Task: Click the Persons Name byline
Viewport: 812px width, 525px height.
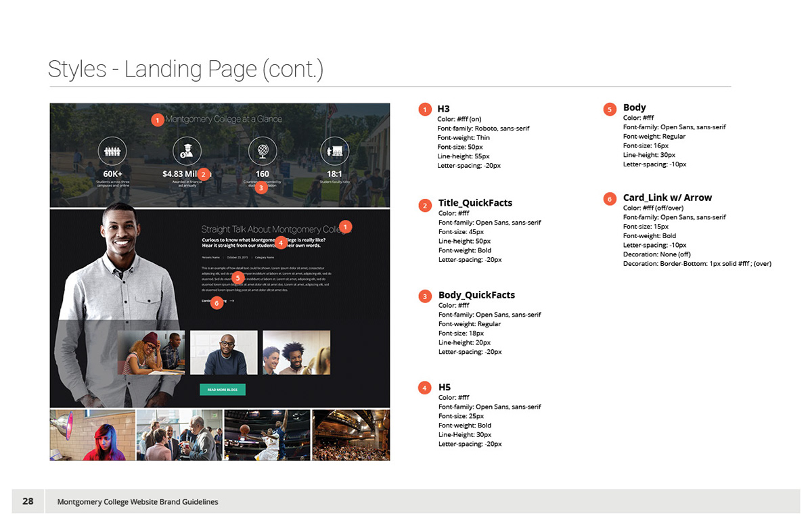Action: (x=211, y=258)
